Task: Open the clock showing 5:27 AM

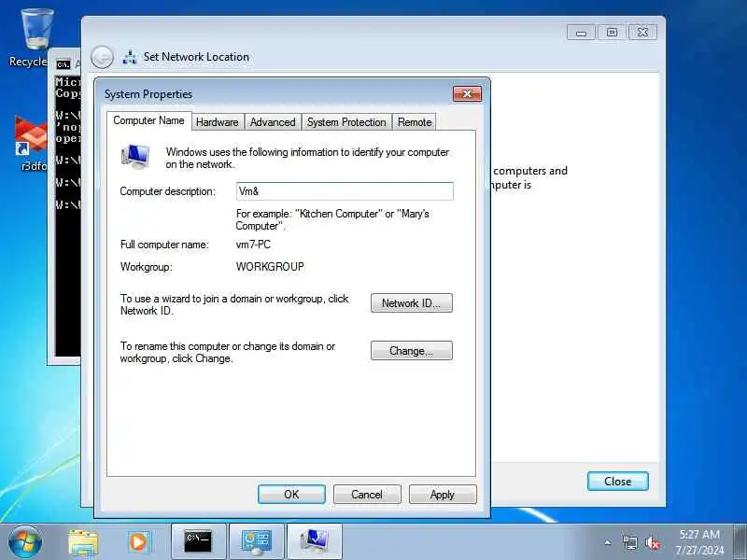Action: [x=698, y=542]
